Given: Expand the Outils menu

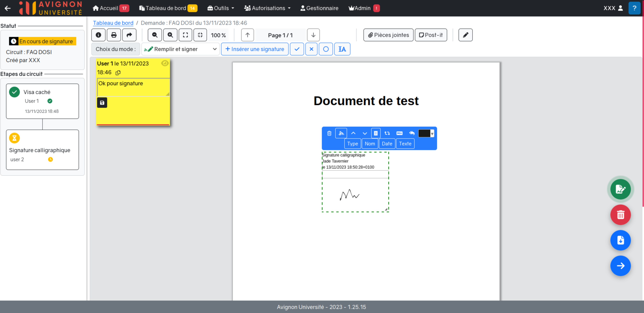Looking at the screenshot, I should (221, 8).
